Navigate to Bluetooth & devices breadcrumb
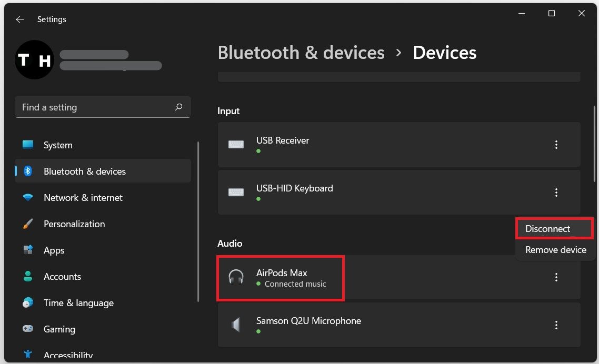The height and width of the screenshot is (364, 599). click(301, 53)
